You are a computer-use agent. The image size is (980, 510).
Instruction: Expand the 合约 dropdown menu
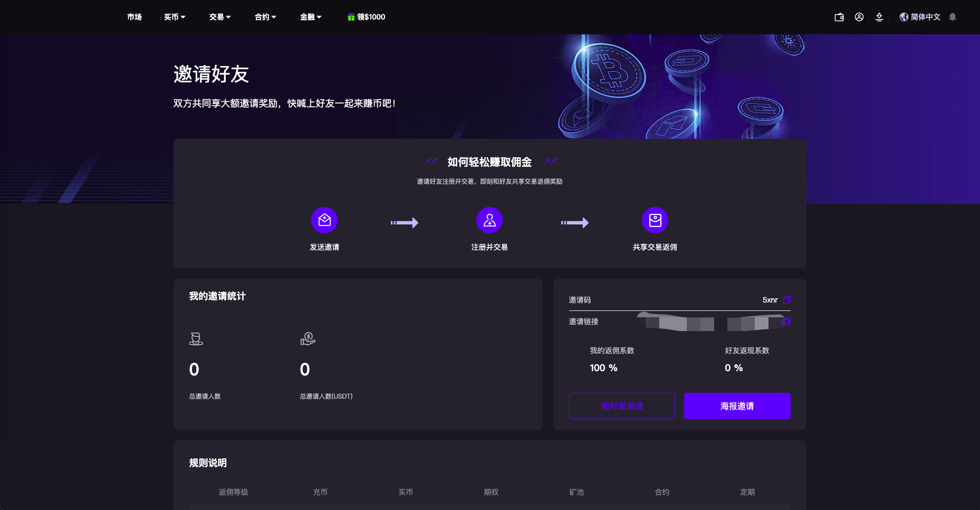pyautogui.click(x=265, y=17)
